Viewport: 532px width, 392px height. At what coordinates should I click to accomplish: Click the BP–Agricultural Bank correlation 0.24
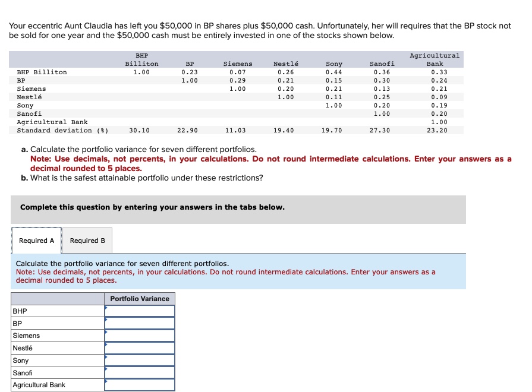[x=439, y=81]
